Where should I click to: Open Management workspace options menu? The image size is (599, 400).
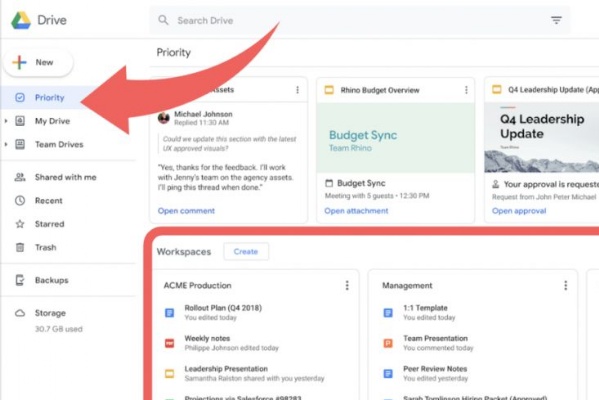point(565,285)
